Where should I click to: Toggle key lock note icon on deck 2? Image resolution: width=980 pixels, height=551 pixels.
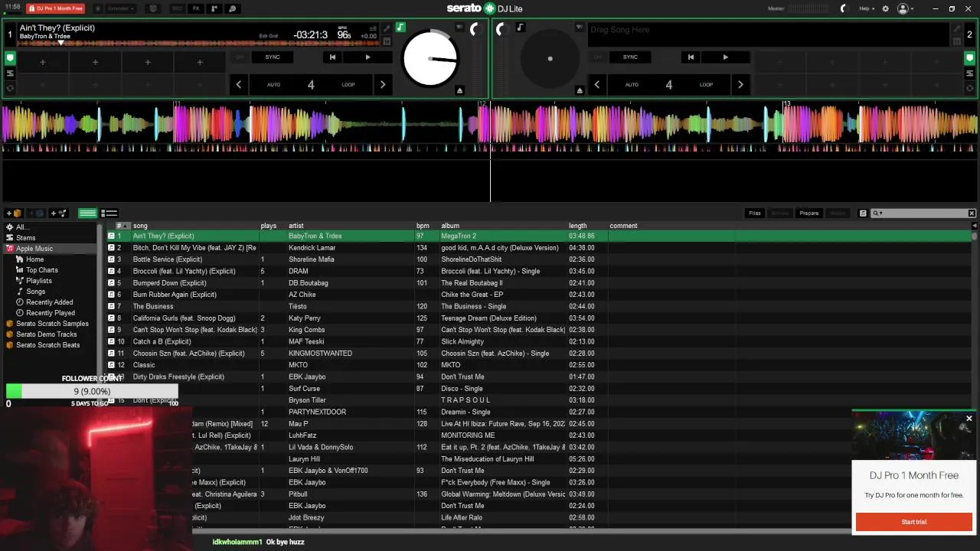pos(520,28)
